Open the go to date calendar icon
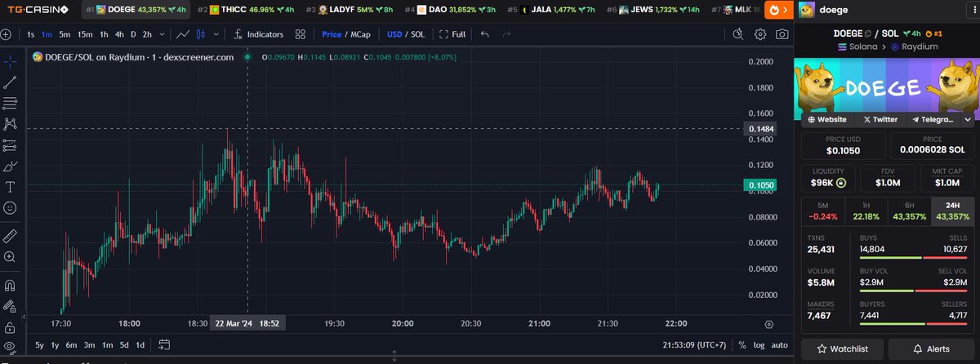This screenshot has height=364, width=980. (x=164, y=344)
